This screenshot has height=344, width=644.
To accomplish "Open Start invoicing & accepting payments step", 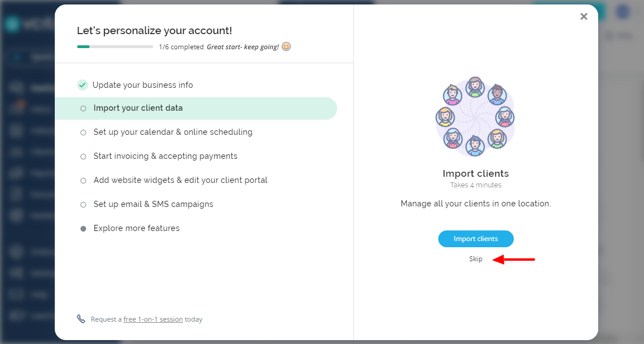I will tap(165, 156).
